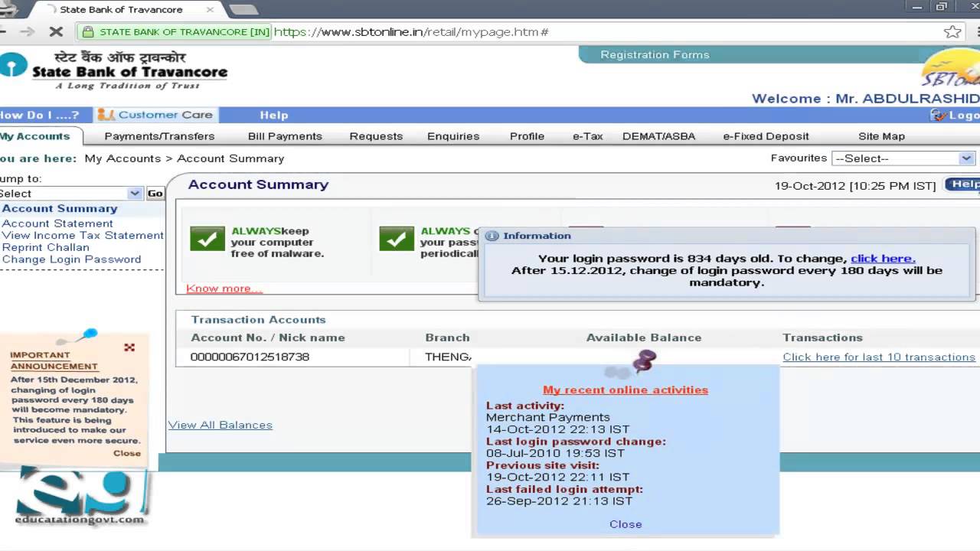The width and height of the screenshot is (980, 551).
Task: Expand the Jump to select box
Action: [70, 194]
